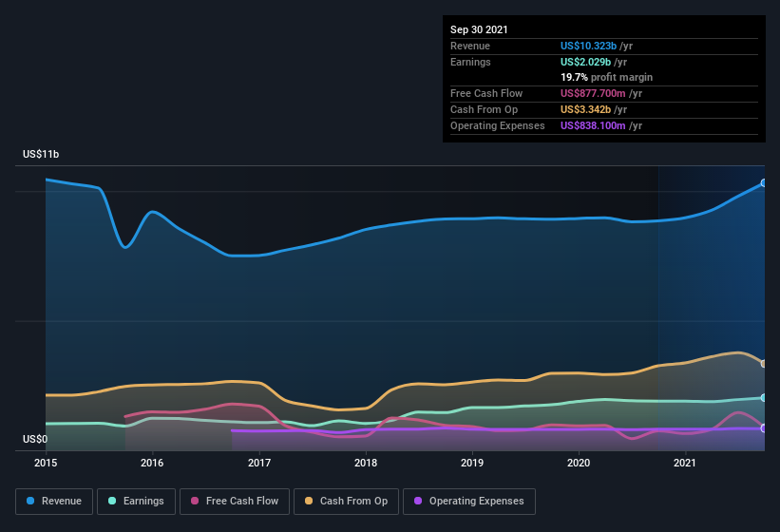
Task: Click the 2018 x-axis label
Action: click(366, 463)
